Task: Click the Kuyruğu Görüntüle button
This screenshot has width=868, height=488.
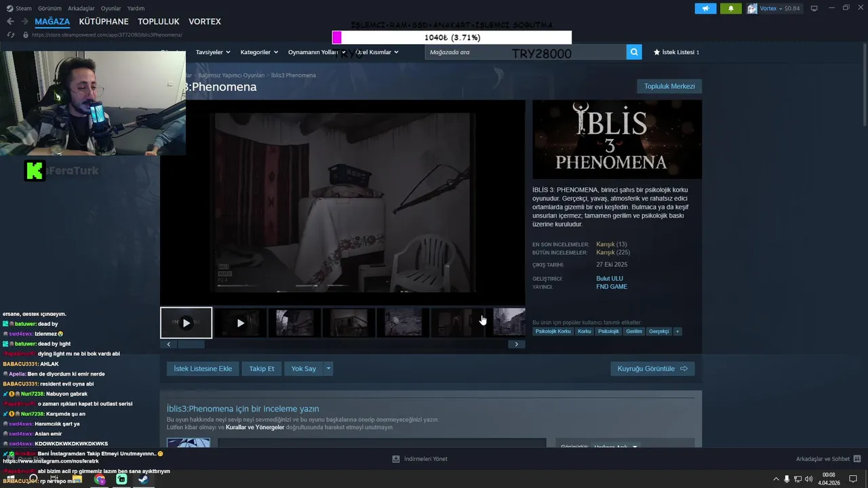Action: coord(652,369)
